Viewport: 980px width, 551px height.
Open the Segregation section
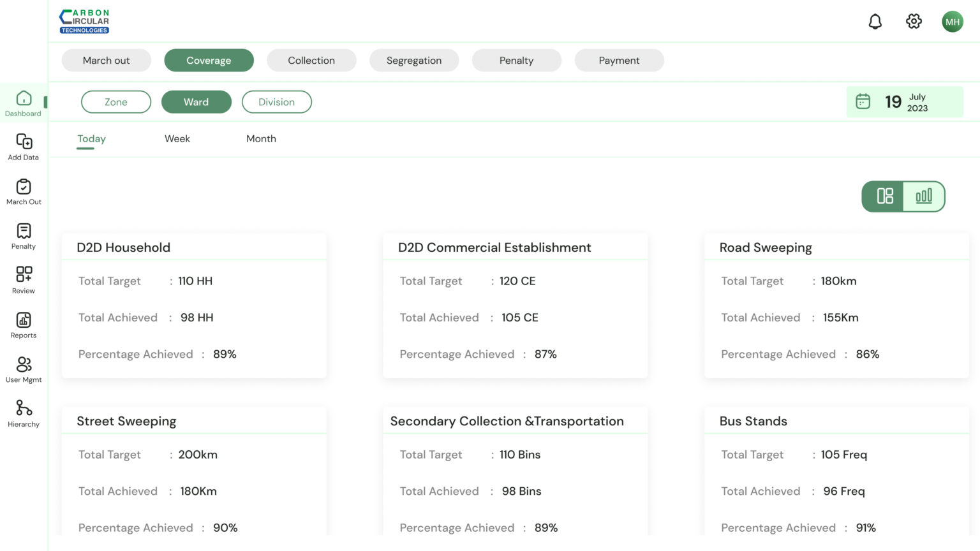(x=413, y=61)
